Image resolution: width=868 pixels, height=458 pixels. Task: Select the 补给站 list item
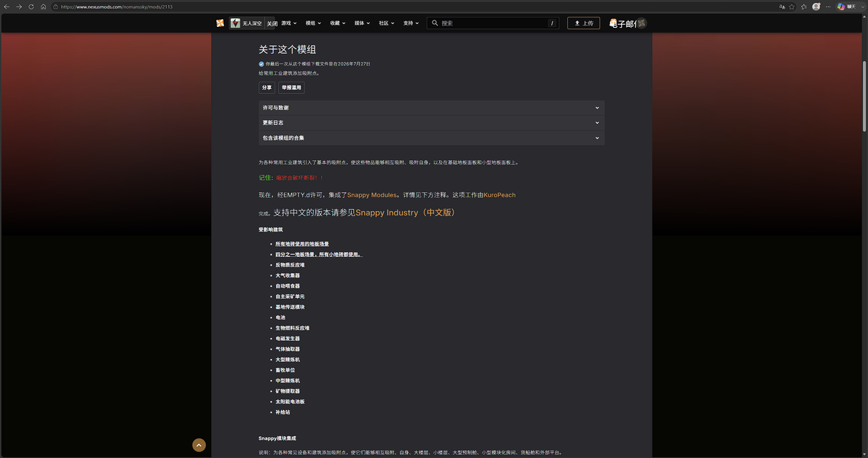(x=283, y=412)
